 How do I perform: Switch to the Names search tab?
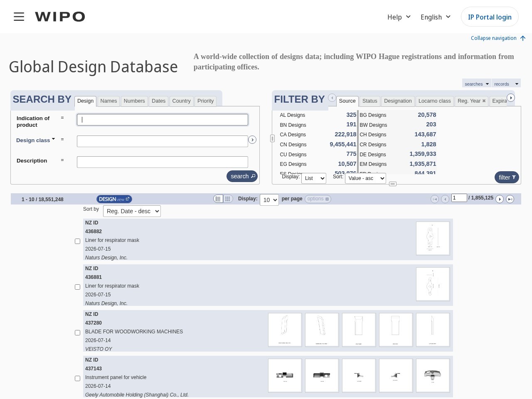pos(108,101)
